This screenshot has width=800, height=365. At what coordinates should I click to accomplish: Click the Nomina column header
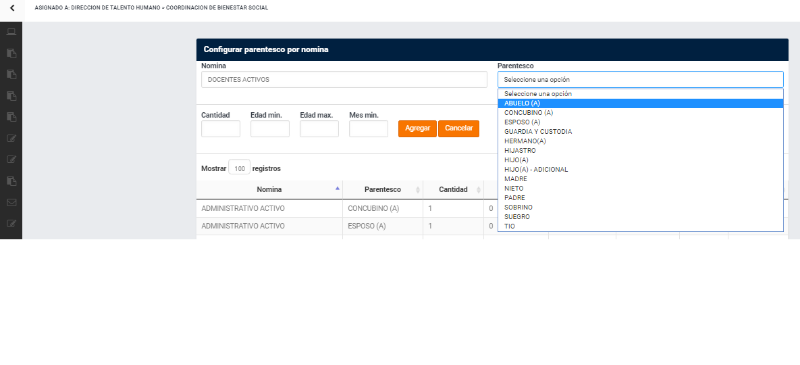point(269,189)
